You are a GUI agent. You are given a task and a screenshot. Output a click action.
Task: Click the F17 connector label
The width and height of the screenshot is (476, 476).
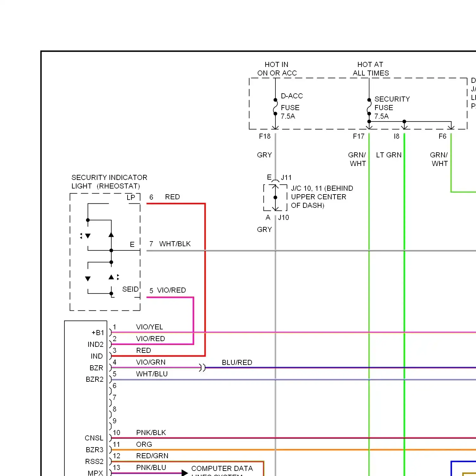359,136
